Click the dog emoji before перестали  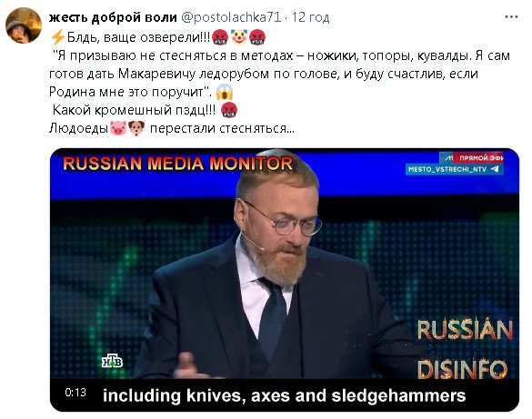(136, 128)
